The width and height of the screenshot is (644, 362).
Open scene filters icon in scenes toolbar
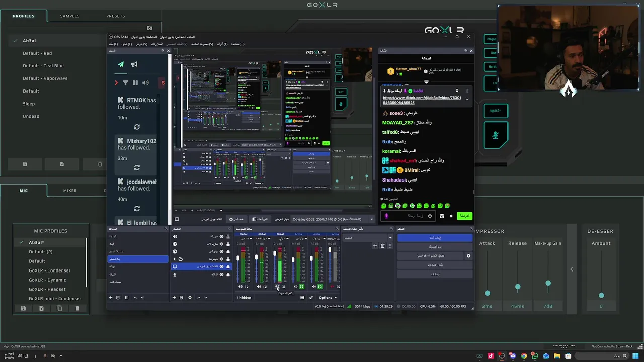click(126, 297)
